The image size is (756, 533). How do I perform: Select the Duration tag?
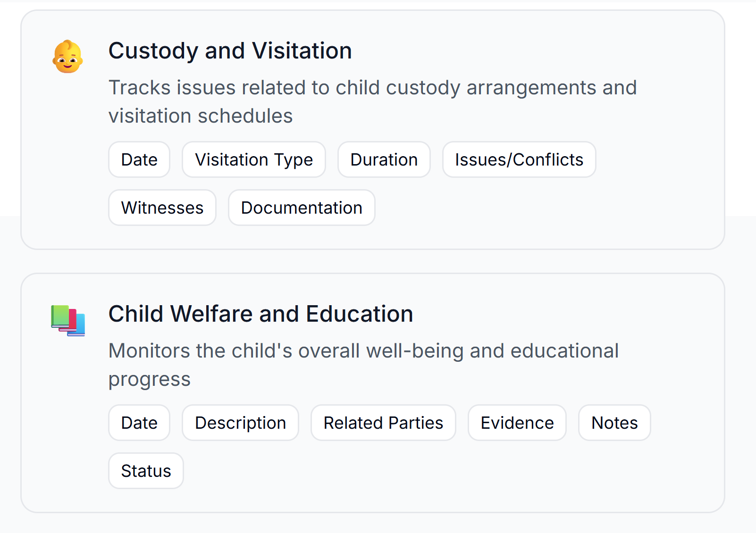(x=384, y=159)
